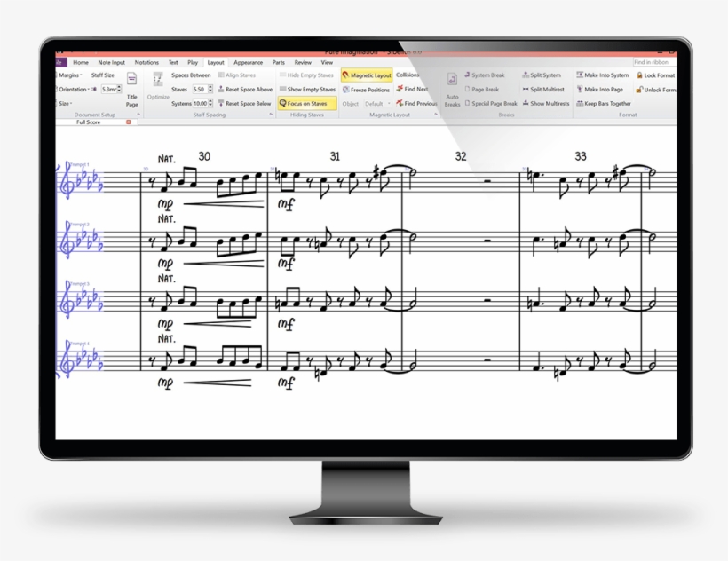The height and width of the screenshot is (561, 728).
Task: Switch to the Appearance tab
Action: tap(249, 62)
